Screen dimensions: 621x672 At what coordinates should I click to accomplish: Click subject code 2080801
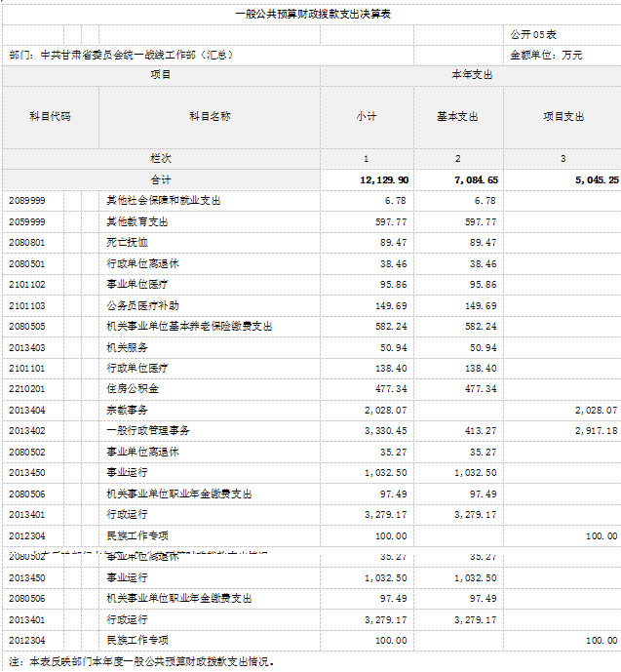[27, 243]
